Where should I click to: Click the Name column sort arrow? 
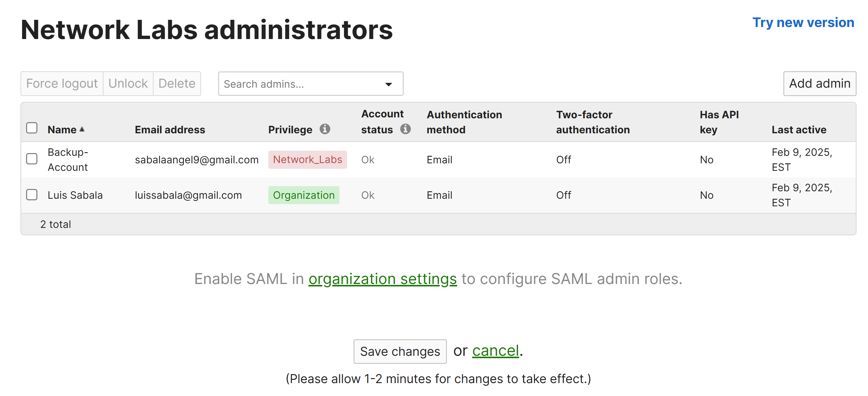click(82, 129)
